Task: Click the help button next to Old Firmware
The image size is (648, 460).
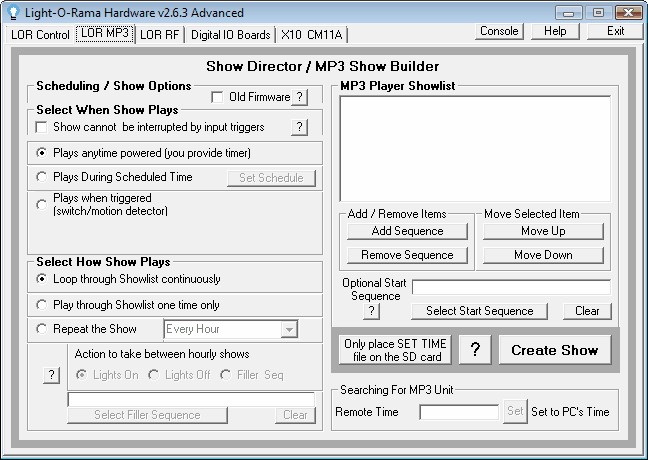Action: pos(299,97)
